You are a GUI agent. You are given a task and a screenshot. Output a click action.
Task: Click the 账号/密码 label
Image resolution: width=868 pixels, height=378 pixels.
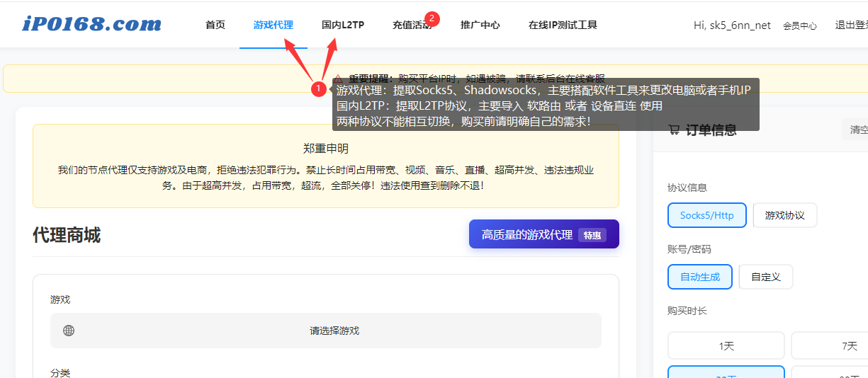click(x=689, y=249)
